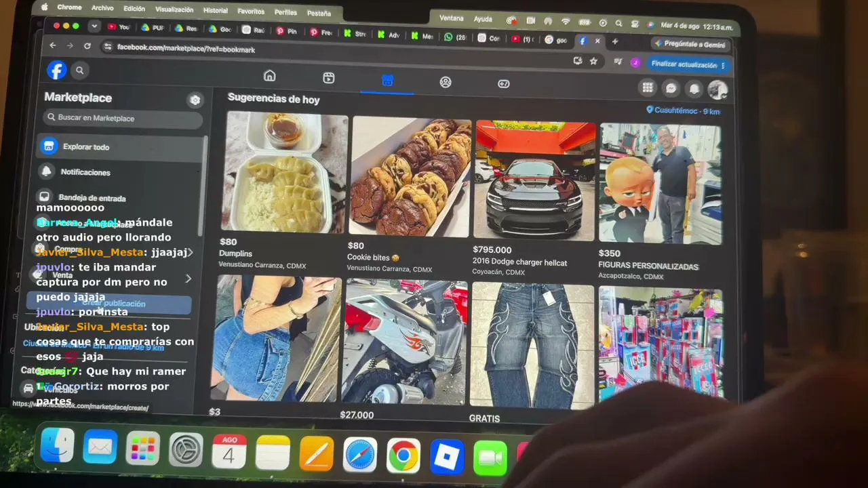Click the Chrome back arrow
Image resolution: width=868 pixels, height=488 pixels.
tap(53, 45)
